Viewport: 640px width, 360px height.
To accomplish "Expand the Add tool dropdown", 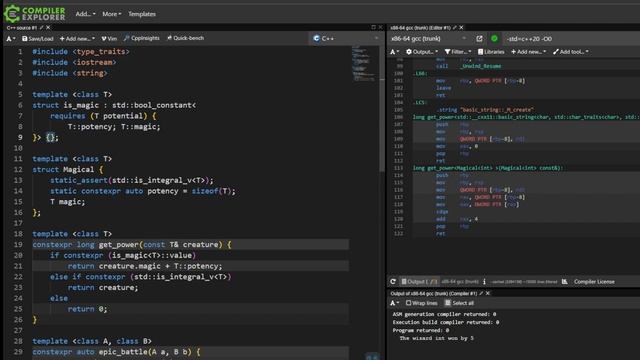I will pyautogui.click(x=571, y=52).
